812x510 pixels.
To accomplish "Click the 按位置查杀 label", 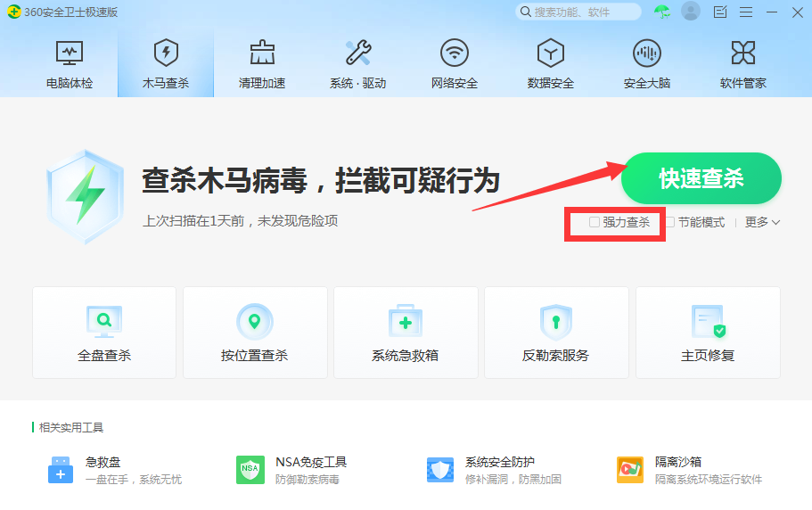I will click(254, 356).
